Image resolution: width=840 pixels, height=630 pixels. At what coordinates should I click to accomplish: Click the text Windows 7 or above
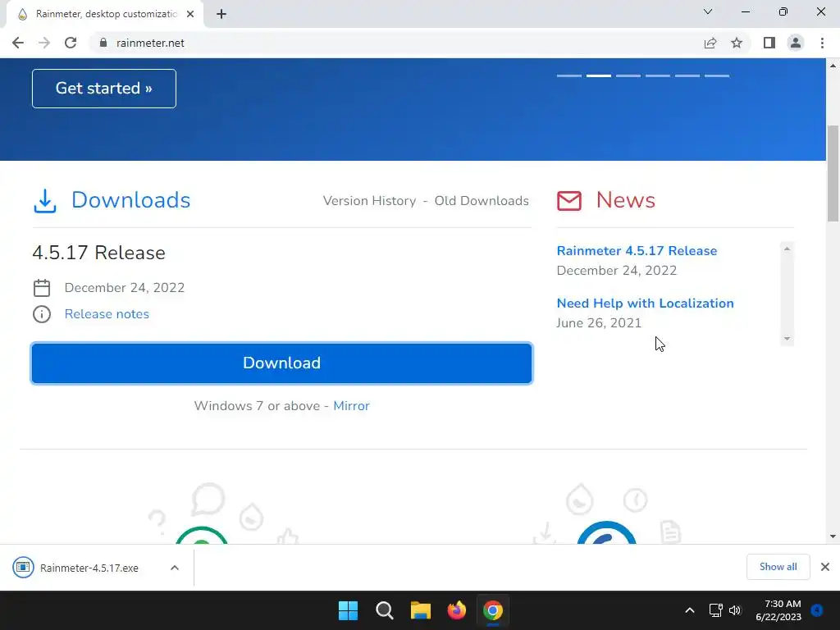(x=257, y=406)
